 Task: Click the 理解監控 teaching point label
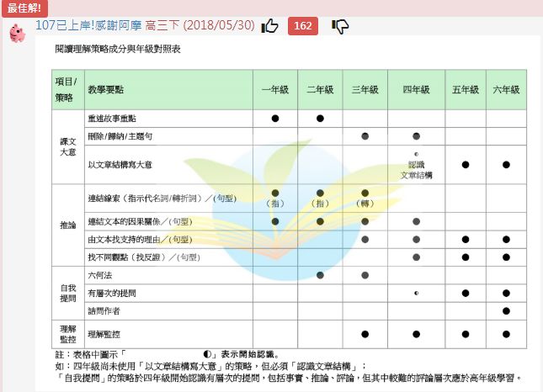(x=104, y=334)
